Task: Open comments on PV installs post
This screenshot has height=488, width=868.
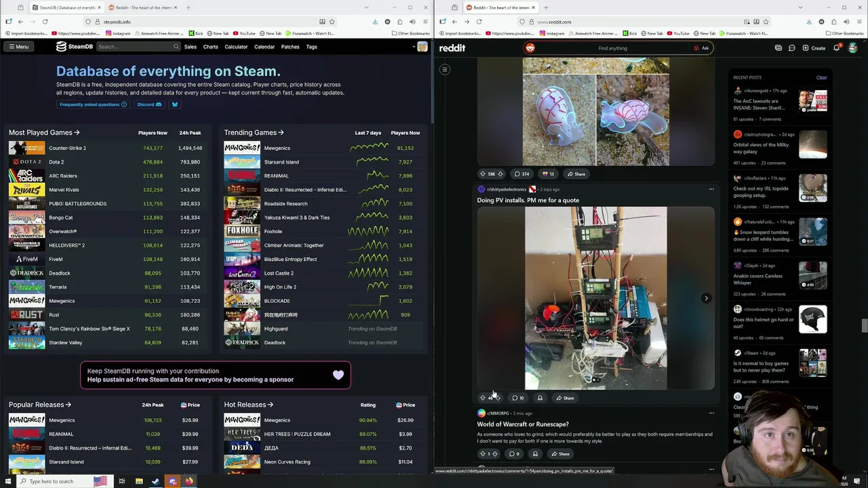Action: tap(517, 398)
